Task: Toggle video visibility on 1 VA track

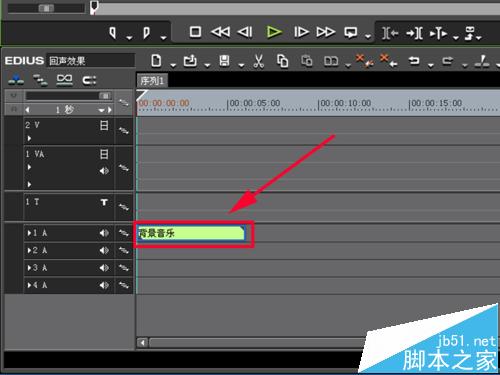Action: point(104,154)
